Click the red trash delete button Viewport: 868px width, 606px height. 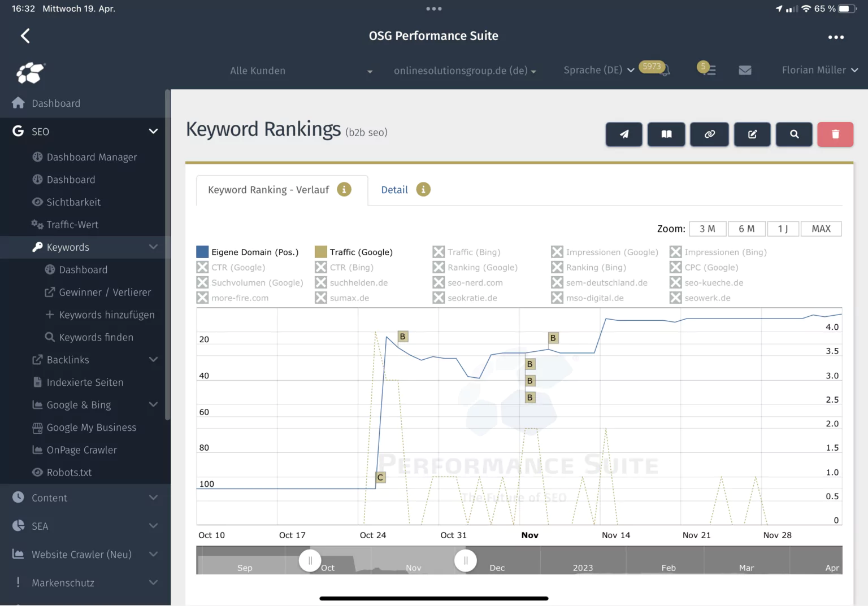pos(835,134)
